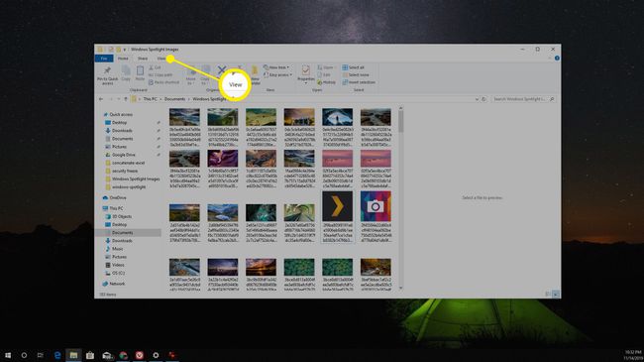The height and width of the screenshot is (362, 644).
Task: Go up one folder level arrow
Action: (x=126, y=99)
